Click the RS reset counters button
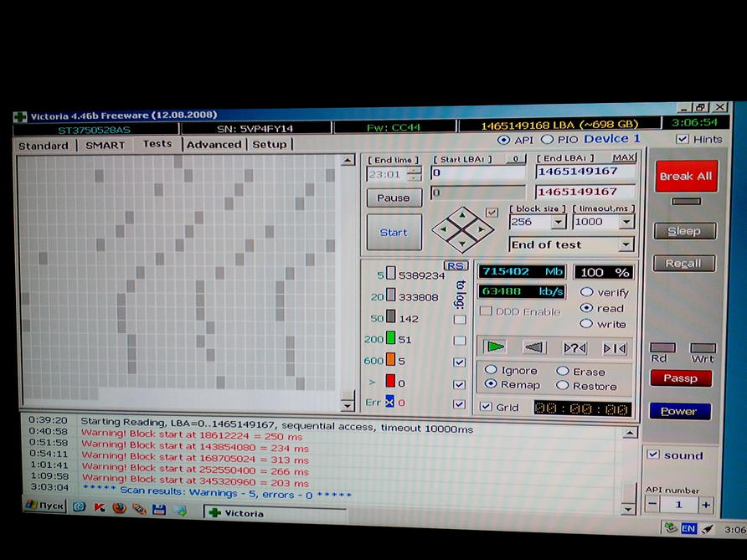747x560 pixels. pos(456,265)
